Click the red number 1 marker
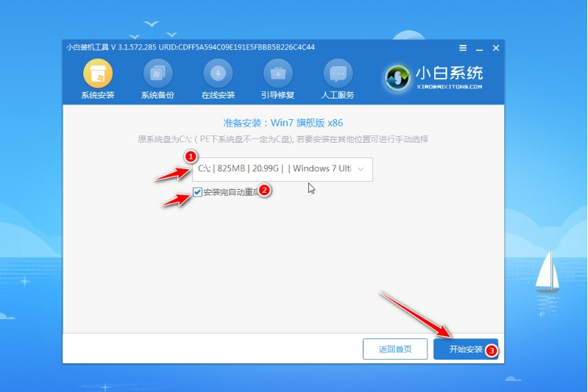 191,157
